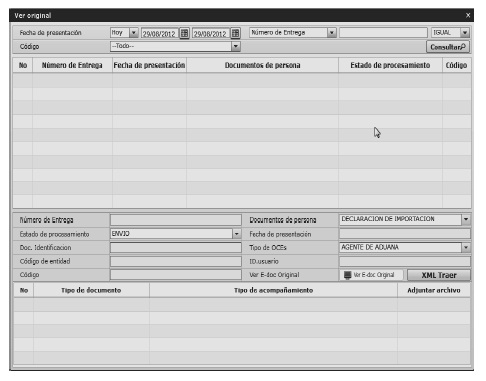486x381 pixels.
Task: Open the ENVIO estado de procesamiento dropdown
Action: point(236,234)
